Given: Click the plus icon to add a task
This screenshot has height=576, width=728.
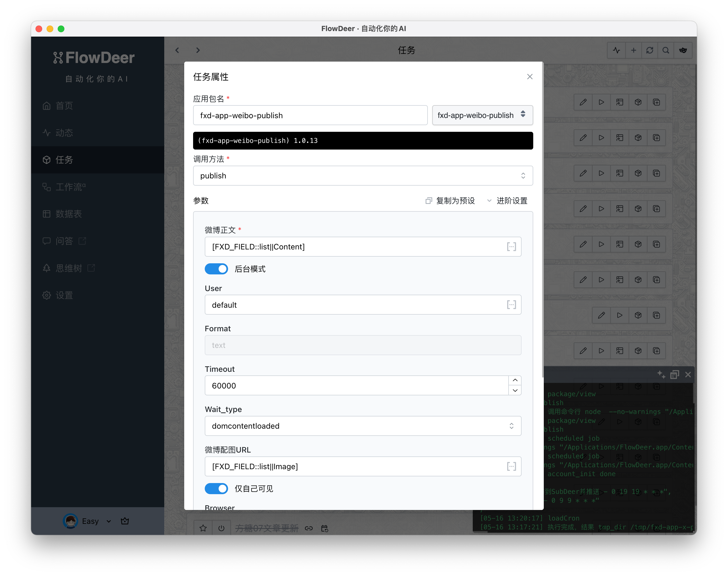Looking at the screenshot, I should tap(633, 50).
